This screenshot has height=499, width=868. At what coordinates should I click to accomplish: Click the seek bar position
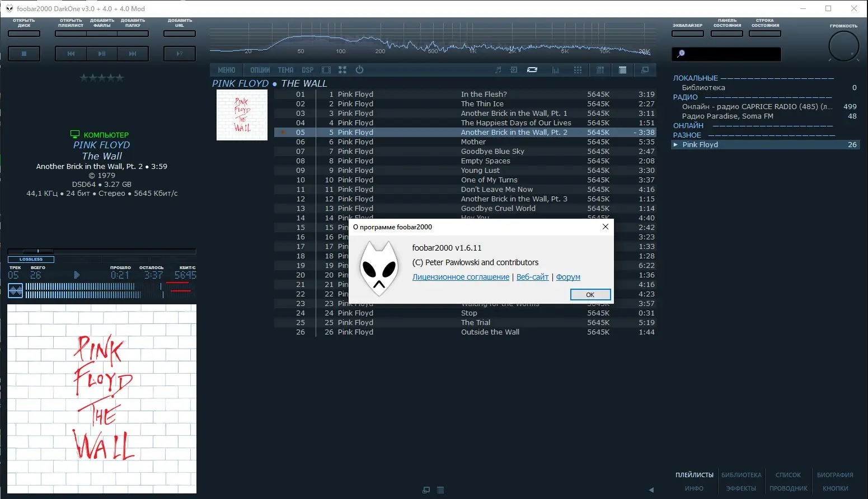102,251
